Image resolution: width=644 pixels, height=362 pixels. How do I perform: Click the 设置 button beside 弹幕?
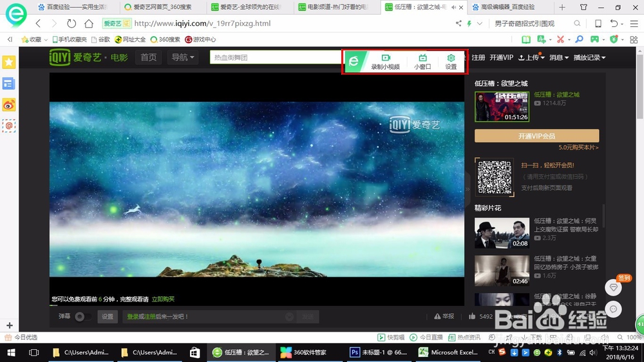108,316
